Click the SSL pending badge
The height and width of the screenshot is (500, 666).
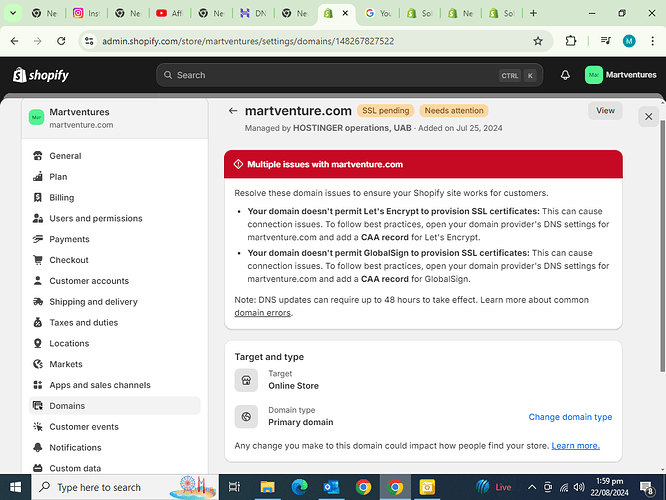(385, 110)
